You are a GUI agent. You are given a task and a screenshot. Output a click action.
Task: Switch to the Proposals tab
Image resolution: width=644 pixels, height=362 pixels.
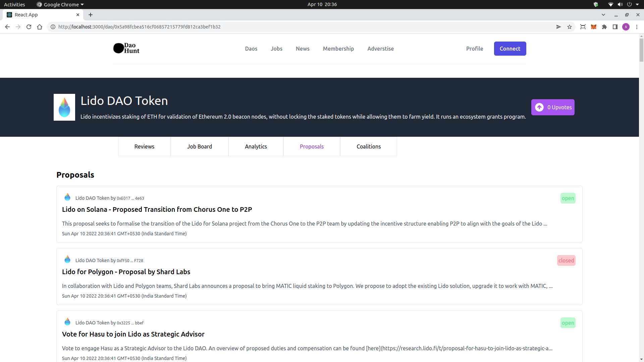pyautogui.click(x=312, y=146)
